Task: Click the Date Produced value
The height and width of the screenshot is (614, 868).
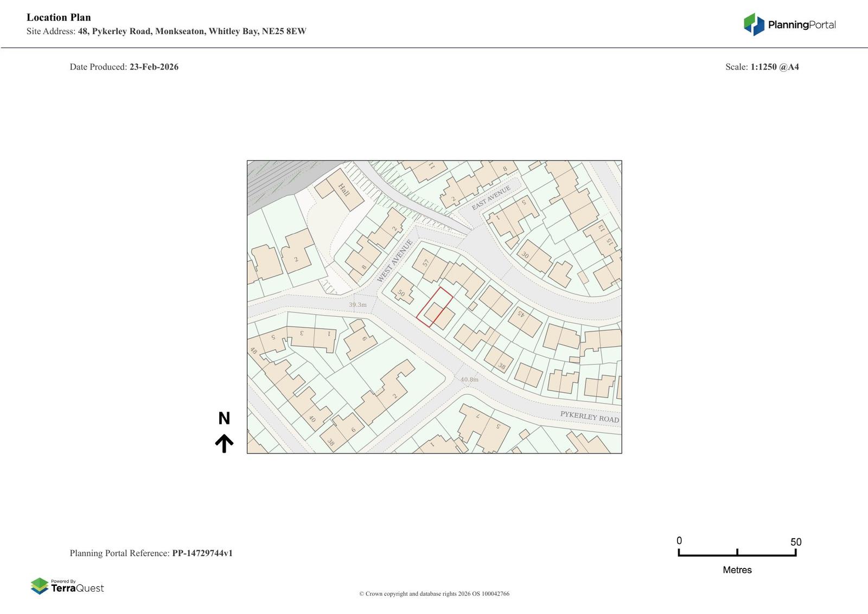Action: 154,67
